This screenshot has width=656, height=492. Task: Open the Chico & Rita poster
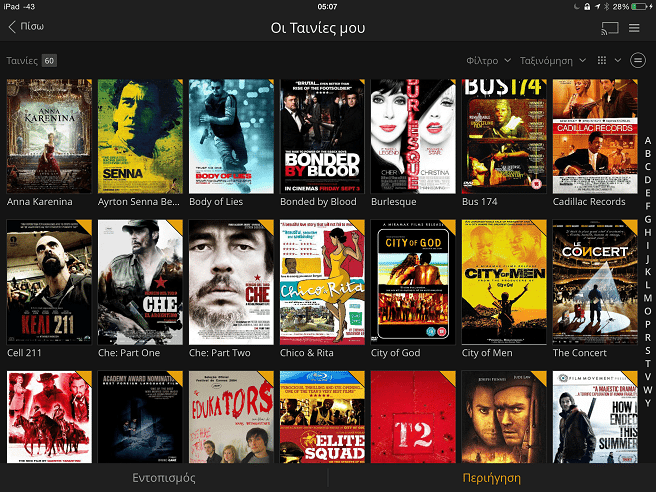click(322, 282)
